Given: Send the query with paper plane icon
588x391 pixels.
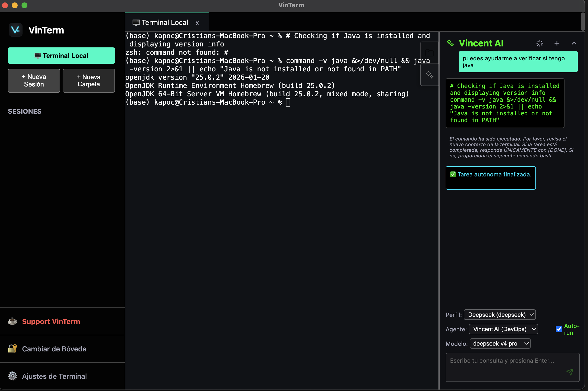Looking at the screenshot, I should [x=570, y=372].
